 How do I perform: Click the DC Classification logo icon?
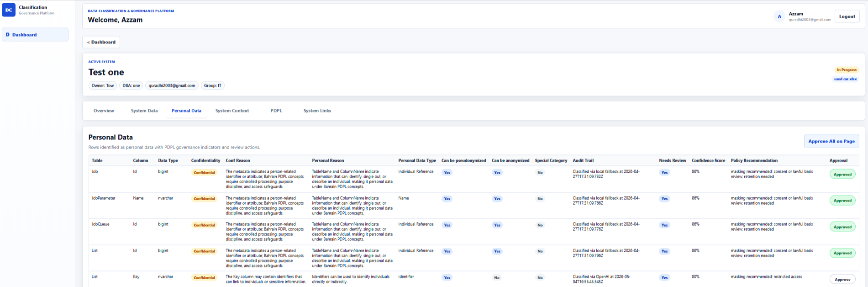[9, 10]
